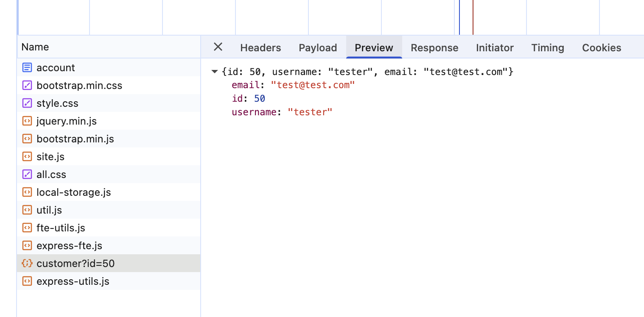Image resolution: width=644 pixels, height=317 pixels.
Task: Click the script icon beside express-utils.js
Action: click(x=27, y=281)
